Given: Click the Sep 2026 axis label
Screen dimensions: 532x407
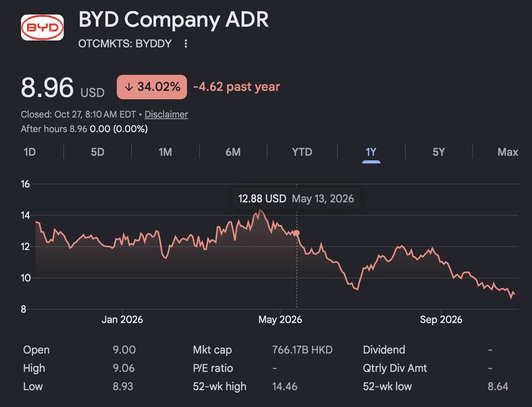Looking at the screenshot, I should pos(441,319).
